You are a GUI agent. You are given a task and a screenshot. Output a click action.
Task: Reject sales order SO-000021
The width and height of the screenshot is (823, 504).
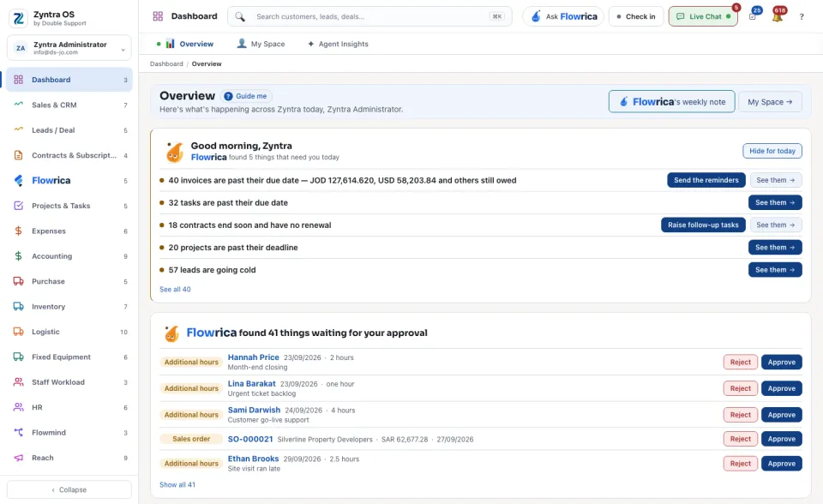click(740, 439)
